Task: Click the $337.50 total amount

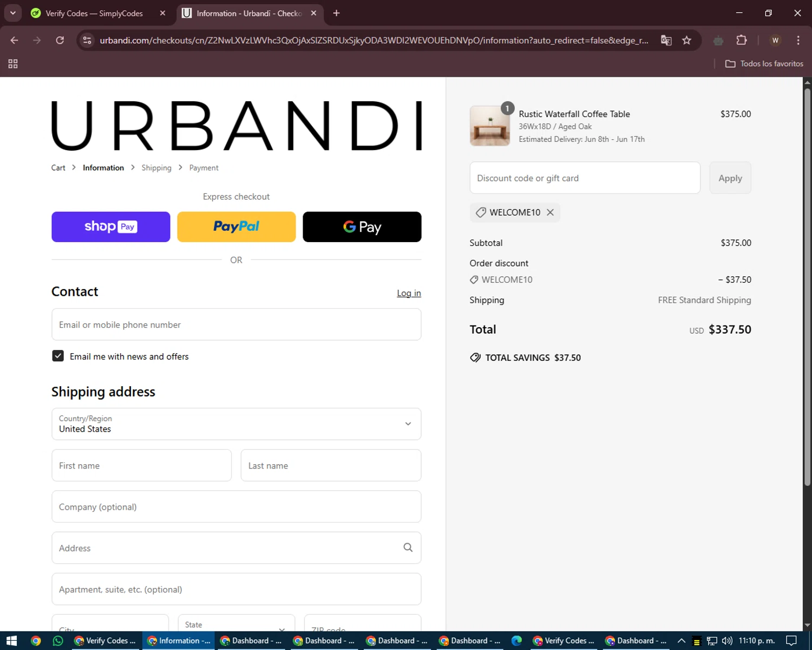Action: click(x=730, y=329)
